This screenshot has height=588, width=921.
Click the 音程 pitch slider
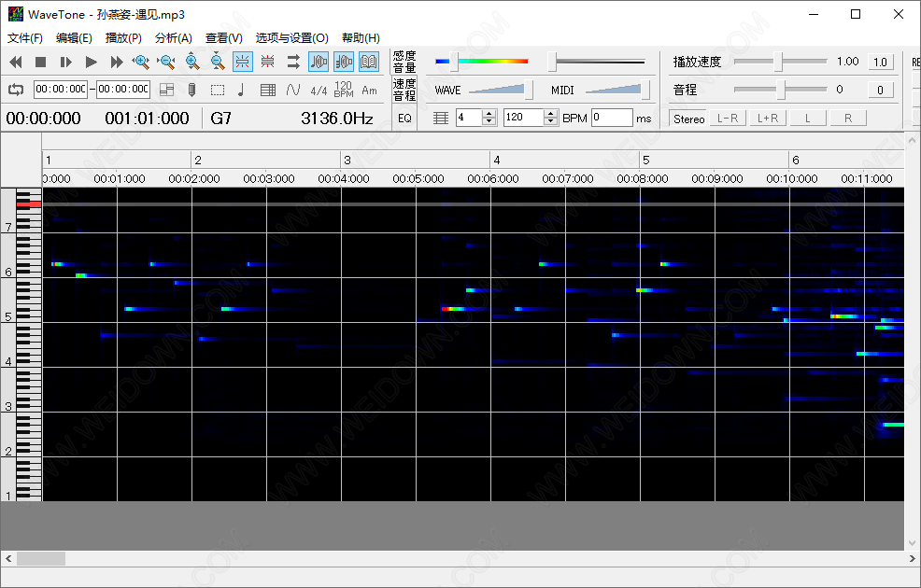click(x=780, y=90)
